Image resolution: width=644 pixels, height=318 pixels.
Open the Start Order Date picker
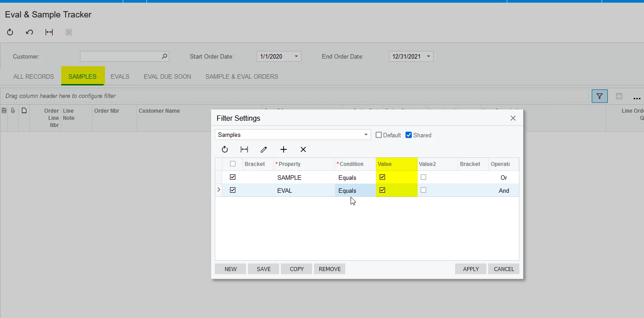pyautogui.click(x=295, y=56)
